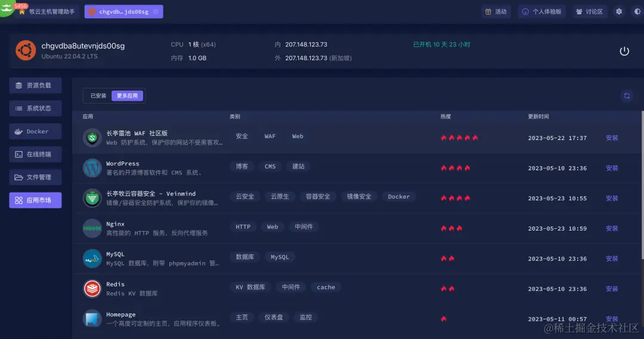Viewport: 644px width, 339px height.
Task: Install Redis
Action: [x=612, y=288]
